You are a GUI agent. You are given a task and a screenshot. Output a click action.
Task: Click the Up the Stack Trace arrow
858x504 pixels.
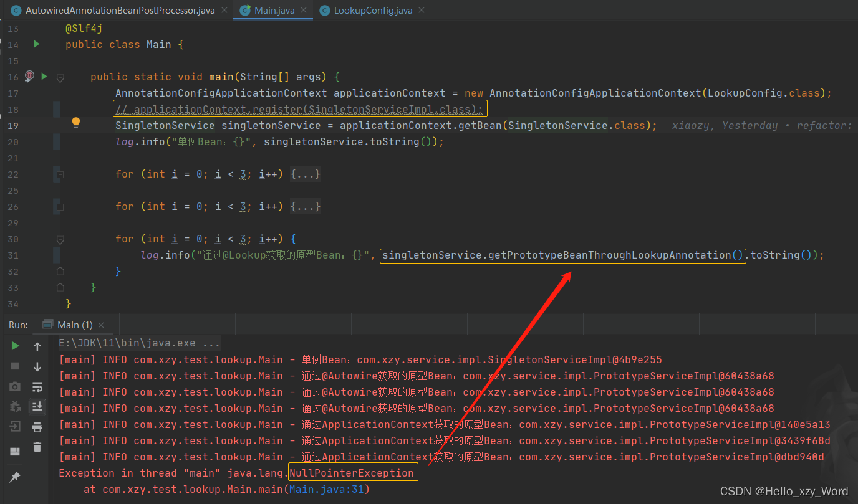coord(37,346)
